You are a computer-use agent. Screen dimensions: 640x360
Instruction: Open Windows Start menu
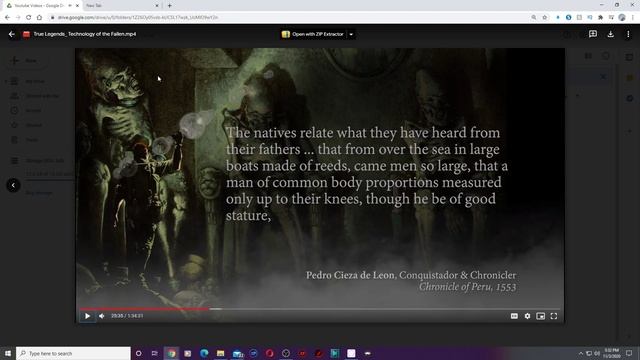[x=8, y=353]
